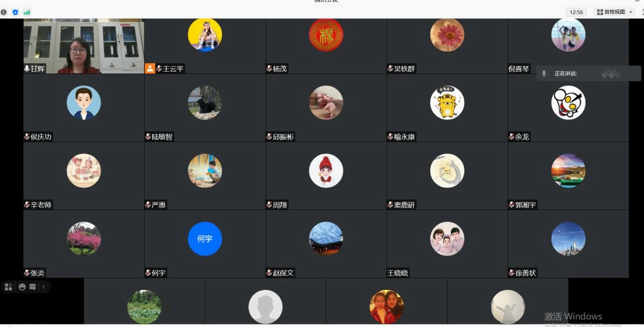
Task: Select 甘辉's live video tile
Action: [84, 46]
